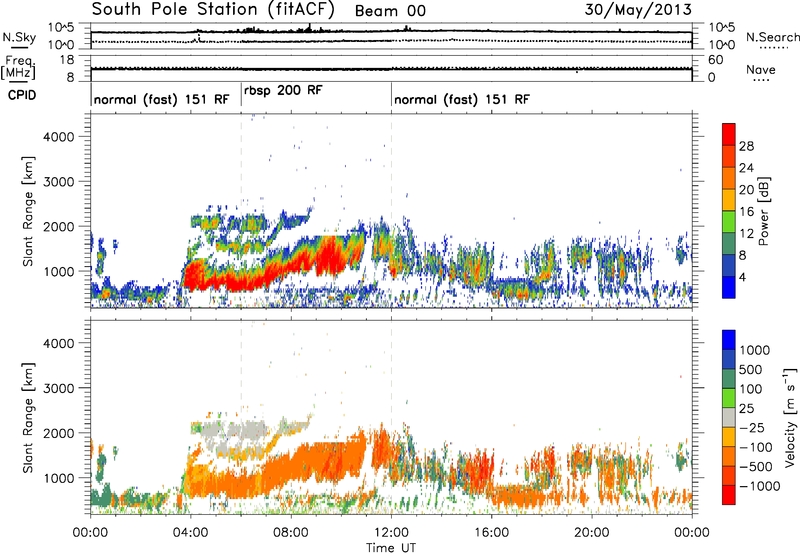Screen dimensions: 800x554
Task: Click the 'normal (fast) 151 RF' label after 12:00
Action: (x=462, y=99)
